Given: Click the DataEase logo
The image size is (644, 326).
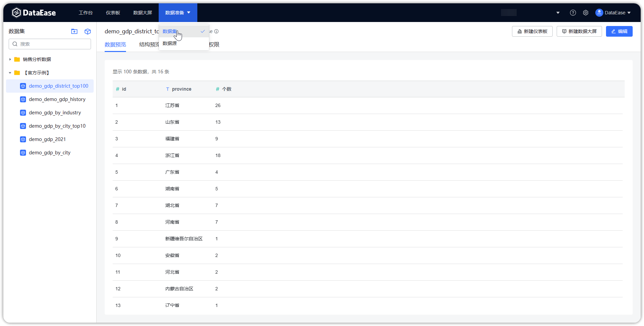Looking at the screenshot, I should click(33, 12).
